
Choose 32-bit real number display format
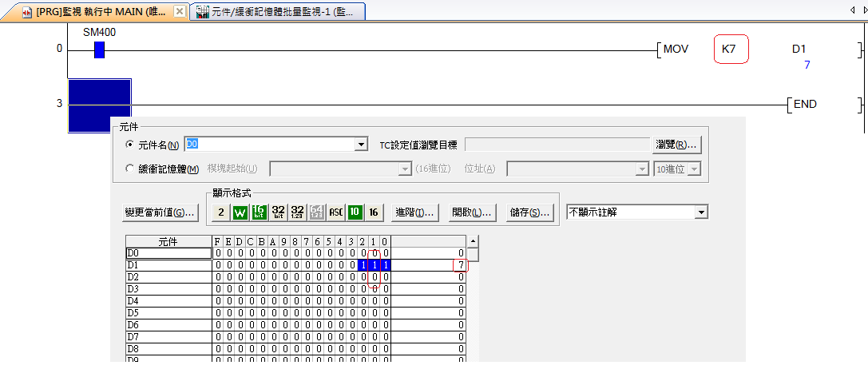[x=297, y=212]
